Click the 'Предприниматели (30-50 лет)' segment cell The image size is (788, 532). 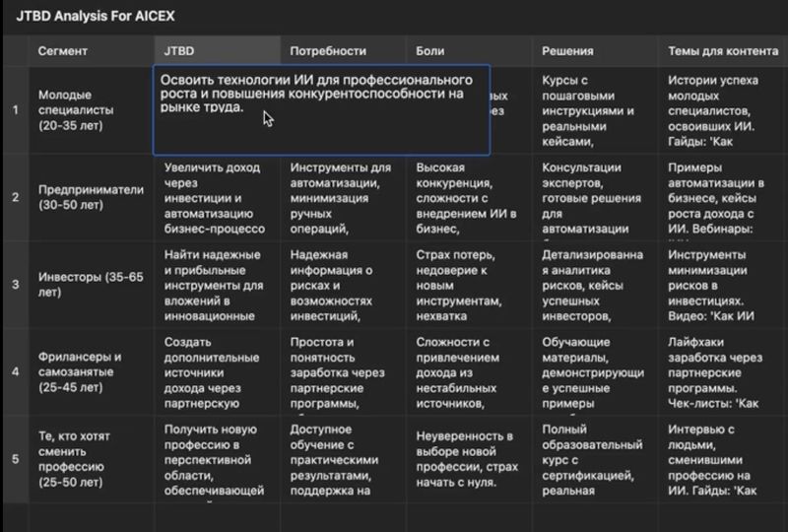pyautogui.click(x=92, y=197)
